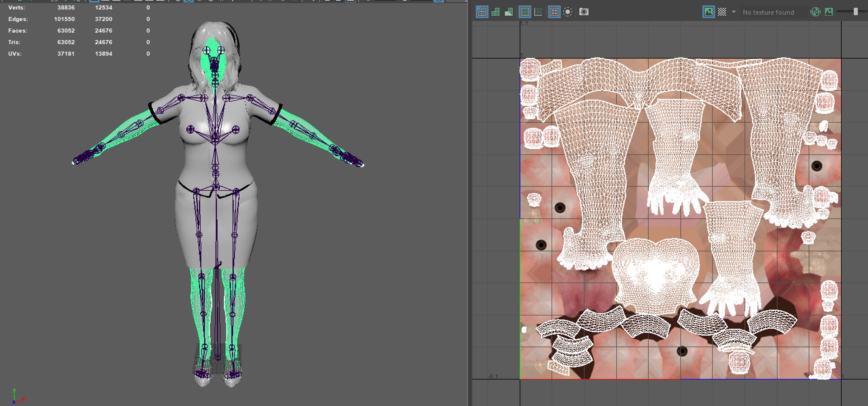868x406 pixels.
Task: Adjust the image dimming slider
Action: pyautogui.click(x=855, y=12)
